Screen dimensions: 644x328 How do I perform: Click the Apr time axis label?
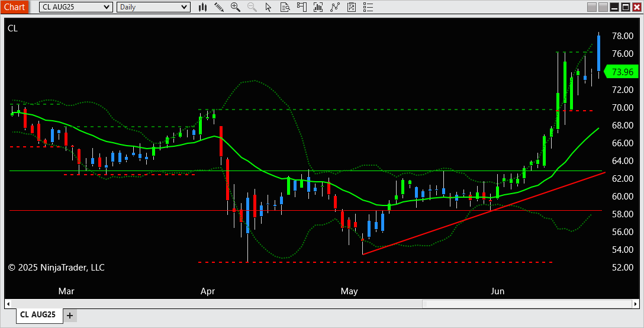[x=207, y=291]
